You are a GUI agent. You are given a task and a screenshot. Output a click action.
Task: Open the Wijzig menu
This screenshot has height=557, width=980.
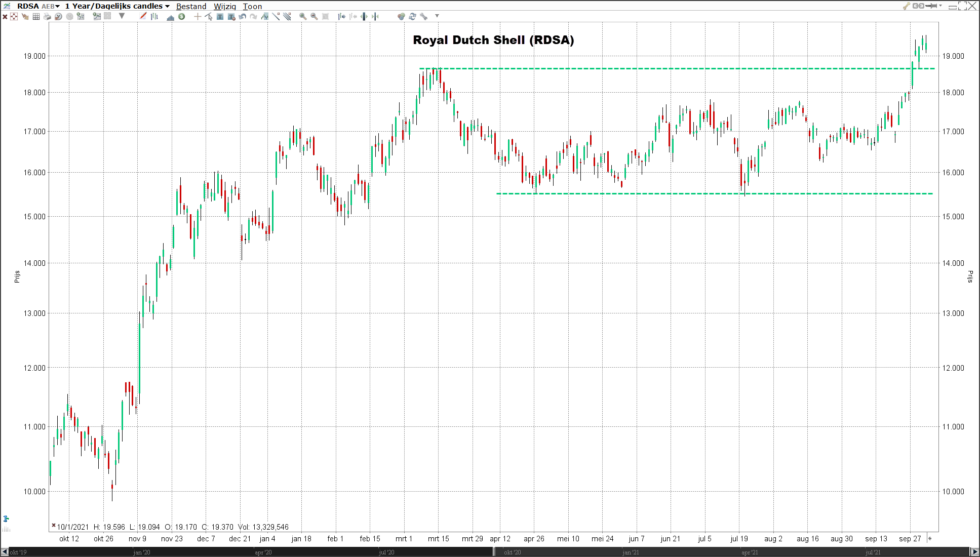pos(224,7)
